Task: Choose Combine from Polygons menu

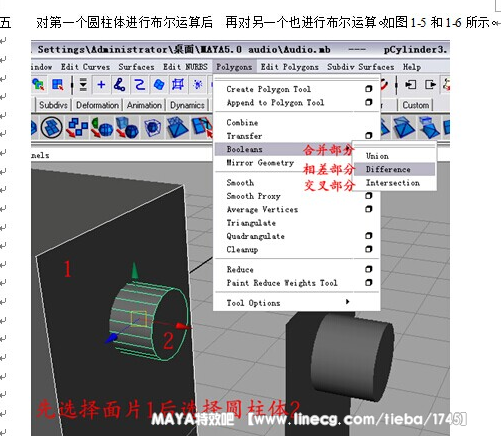Action: point(242,123)
